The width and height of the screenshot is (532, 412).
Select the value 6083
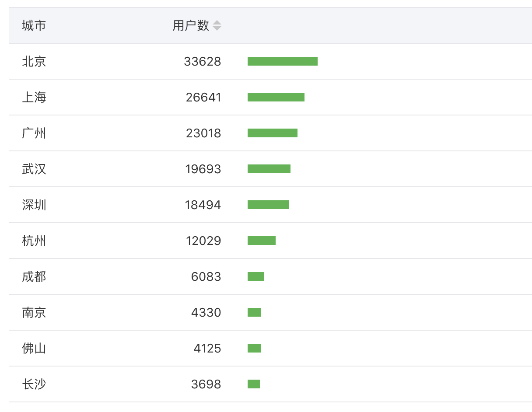pos(206,277)
